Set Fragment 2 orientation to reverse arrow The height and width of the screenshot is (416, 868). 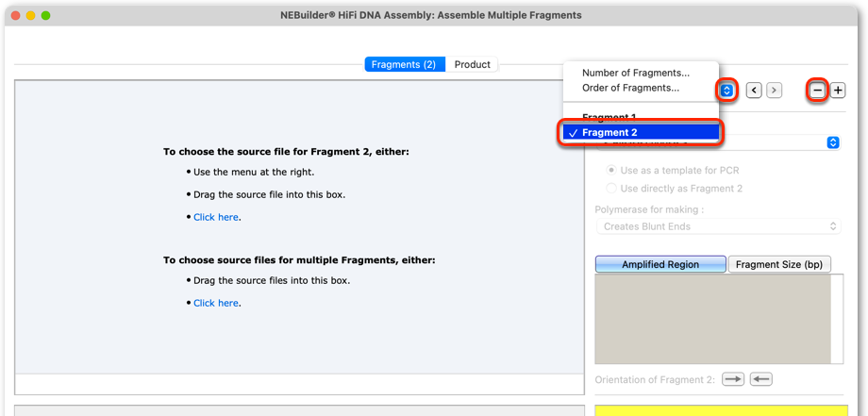pos(760,379)
